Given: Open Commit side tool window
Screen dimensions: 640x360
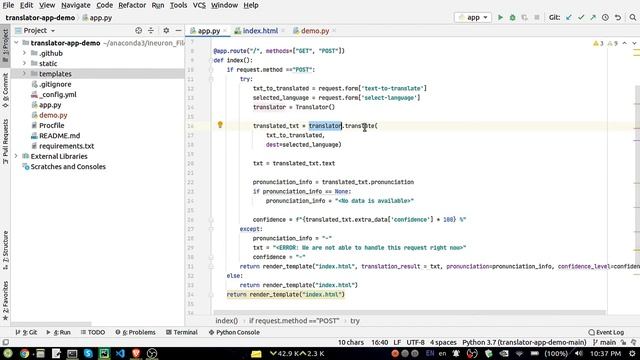Looking at the screenshot, I should (5, 91).
